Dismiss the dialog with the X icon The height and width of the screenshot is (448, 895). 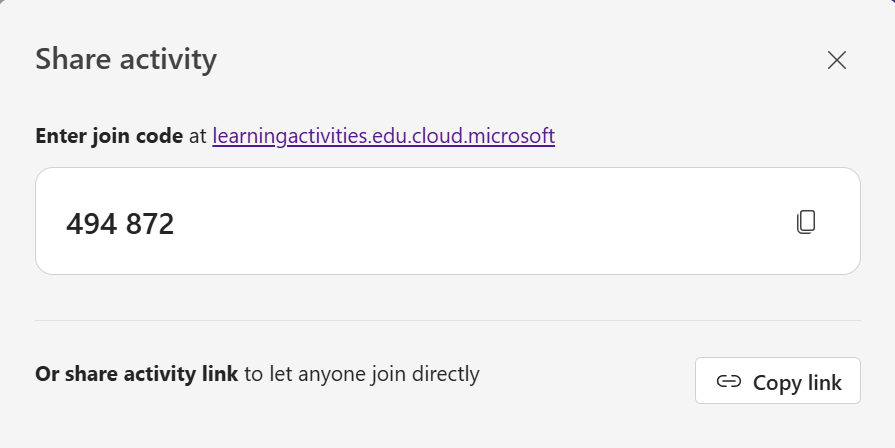pos(837,60)
